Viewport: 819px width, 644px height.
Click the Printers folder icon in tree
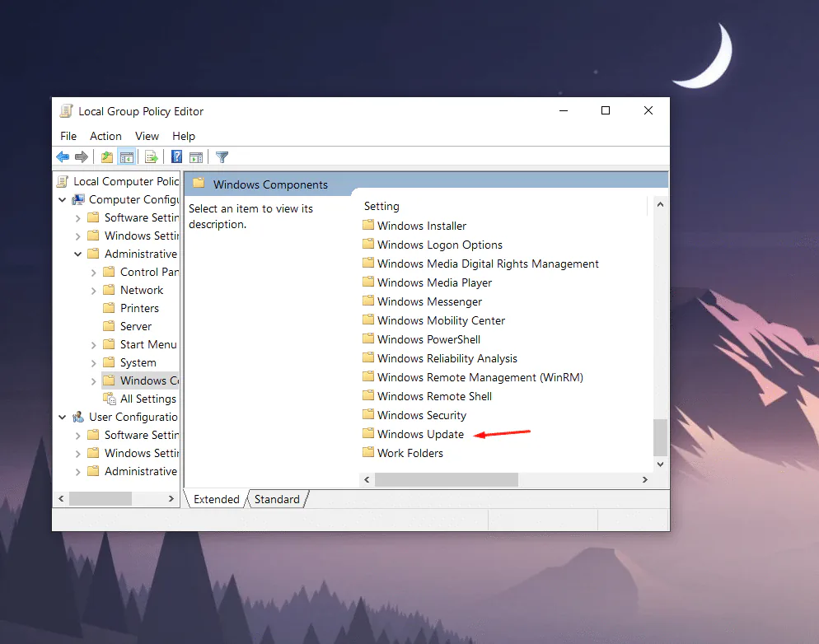(x=109, y=307)
